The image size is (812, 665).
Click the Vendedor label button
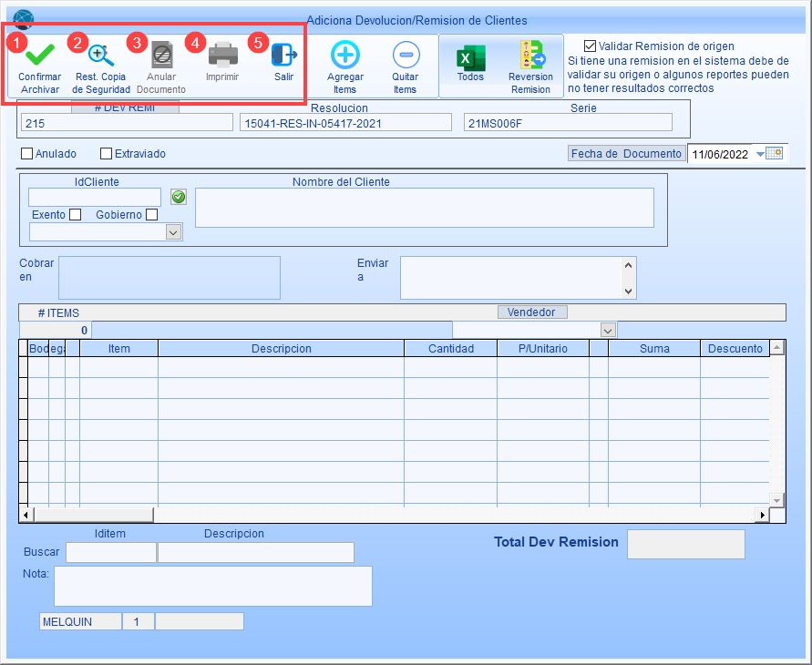point(532,312)
